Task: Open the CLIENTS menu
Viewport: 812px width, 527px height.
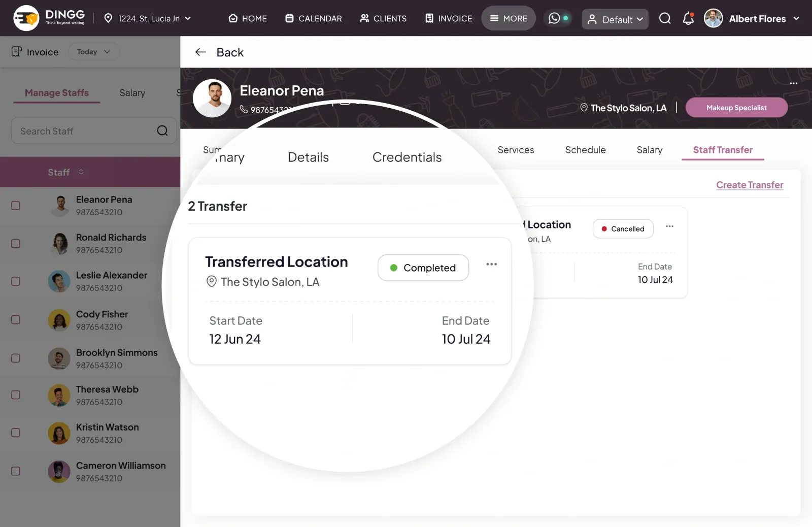Action: 383,18
